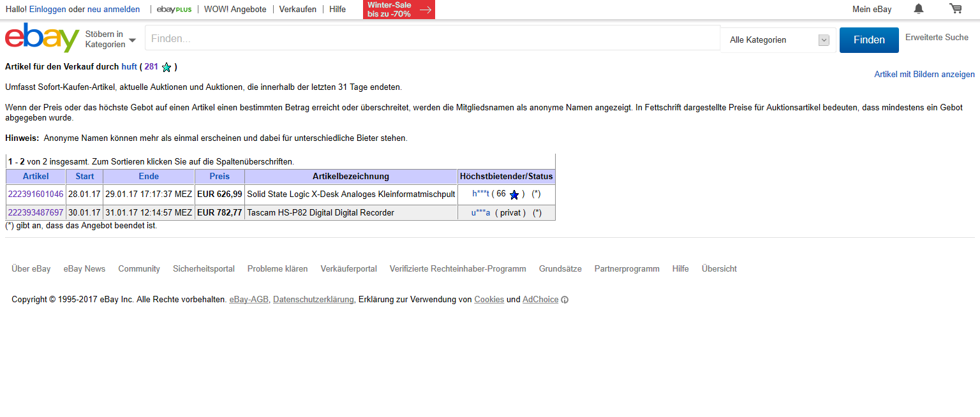Open the eBay-AGB link
This screenshot has width=980, height=417.
pyautogui.click(x=249, y=300)
